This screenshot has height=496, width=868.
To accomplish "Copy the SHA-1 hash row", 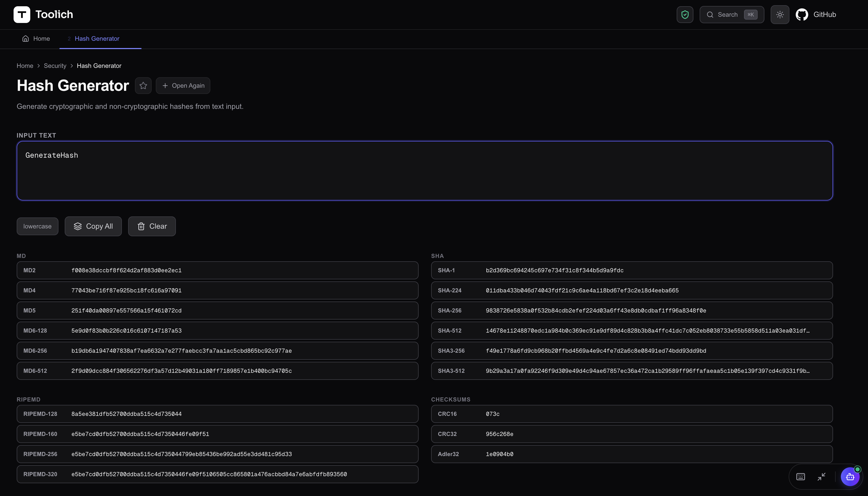I will tap(632, 270).
